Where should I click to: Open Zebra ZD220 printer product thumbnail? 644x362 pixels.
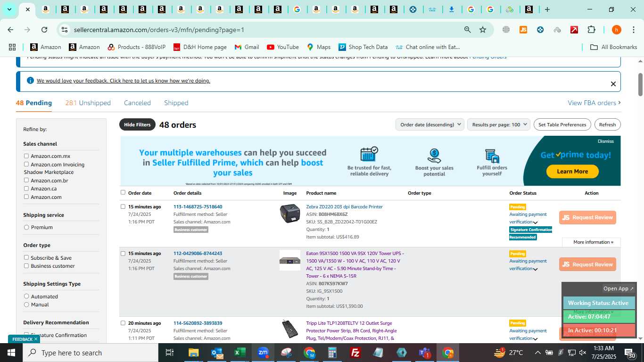point(290,213)
